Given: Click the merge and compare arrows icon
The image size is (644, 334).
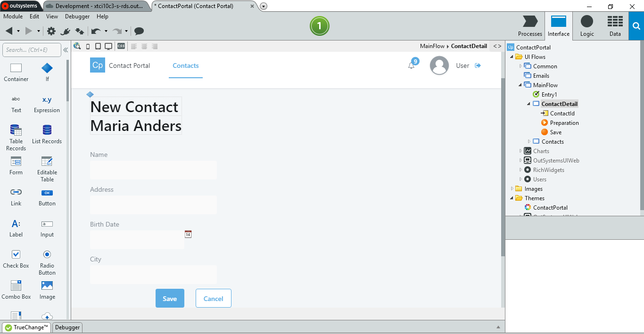Looking at the screenshot, I should point(80,31).
